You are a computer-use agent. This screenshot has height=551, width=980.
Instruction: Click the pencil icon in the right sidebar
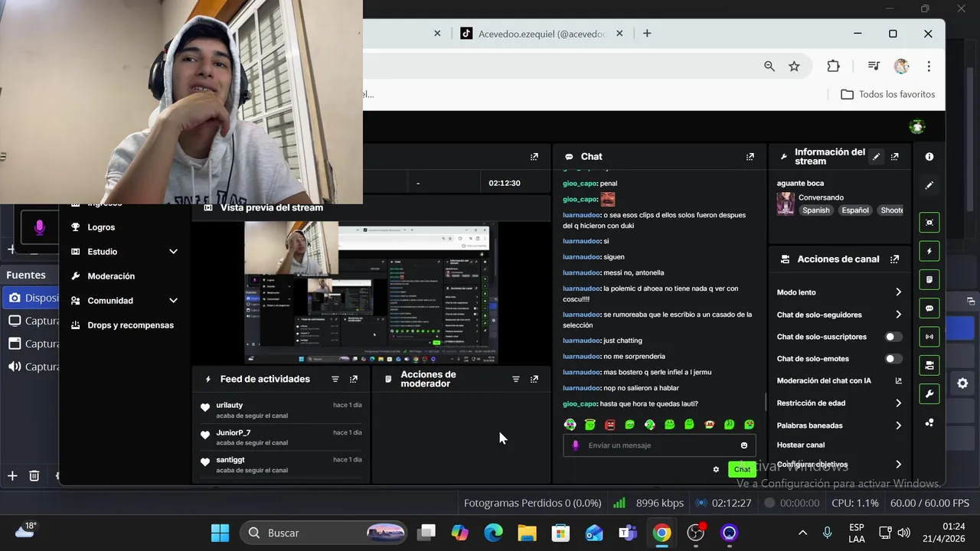[x=929, y=185]
